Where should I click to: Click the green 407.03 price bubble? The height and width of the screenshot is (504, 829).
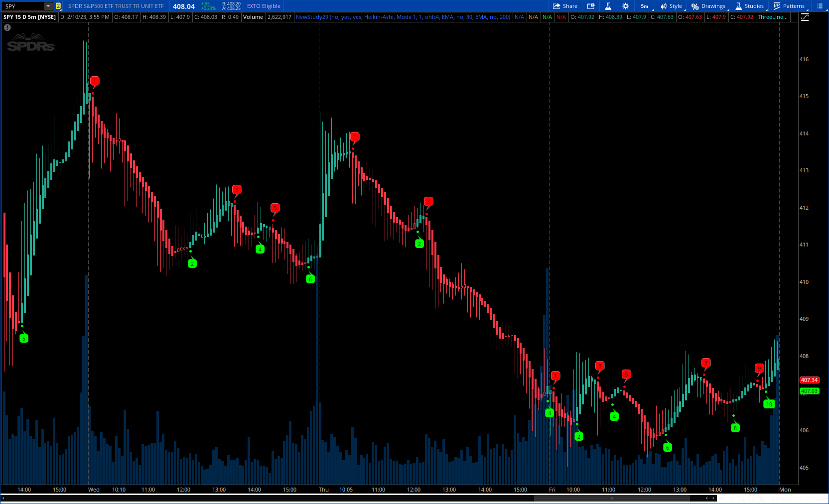click(x=809, y=391)
